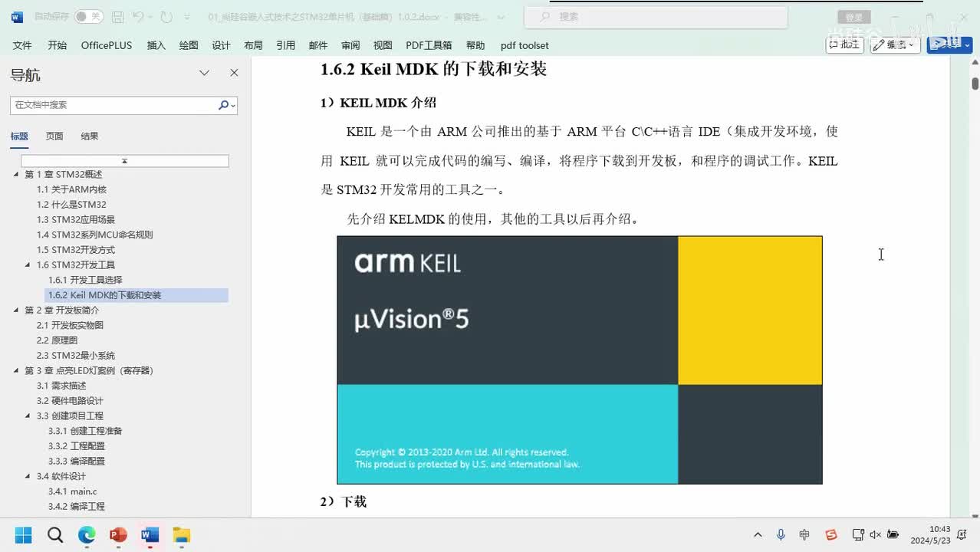Open the 插入 ribbon tab
The width and height of the screenshot is (980, 552).
pos(156,45)
